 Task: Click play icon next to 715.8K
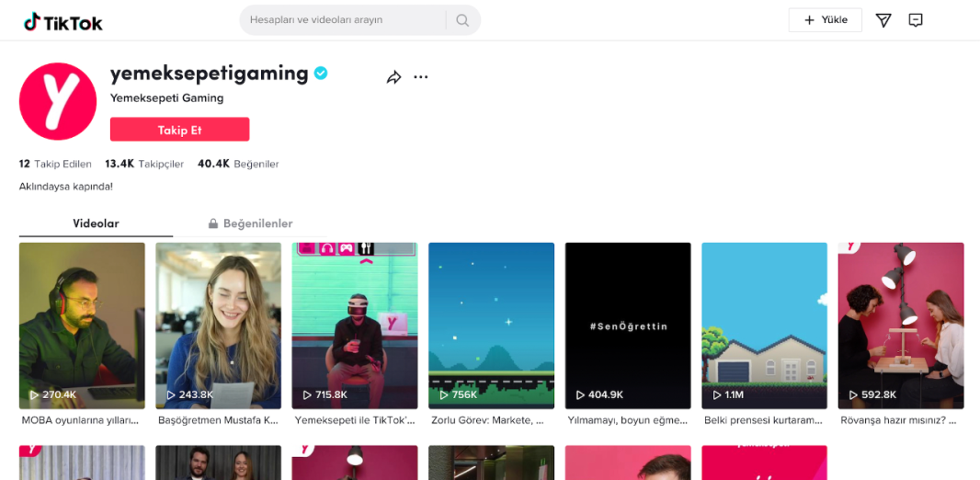307,395
